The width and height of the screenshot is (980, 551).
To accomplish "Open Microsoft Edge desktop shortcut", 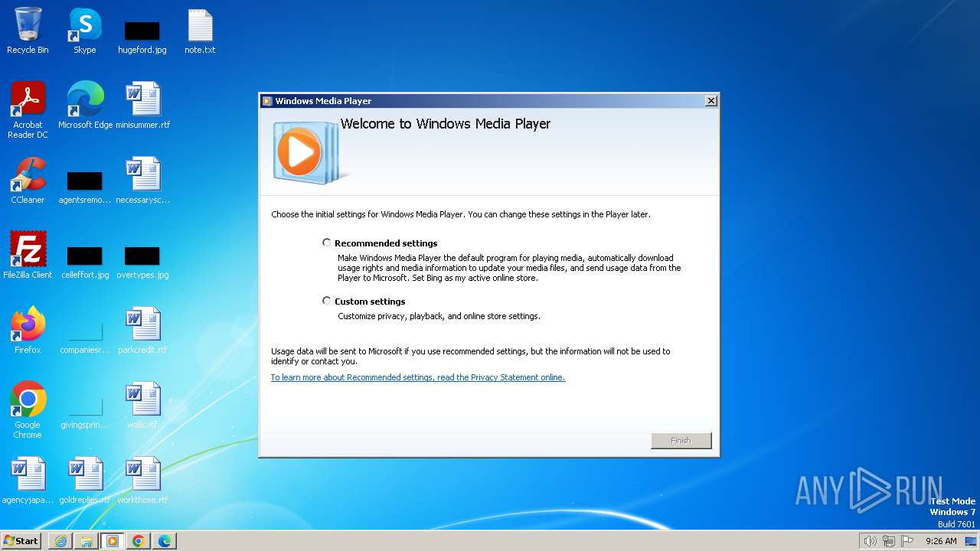I will [85, 105].
